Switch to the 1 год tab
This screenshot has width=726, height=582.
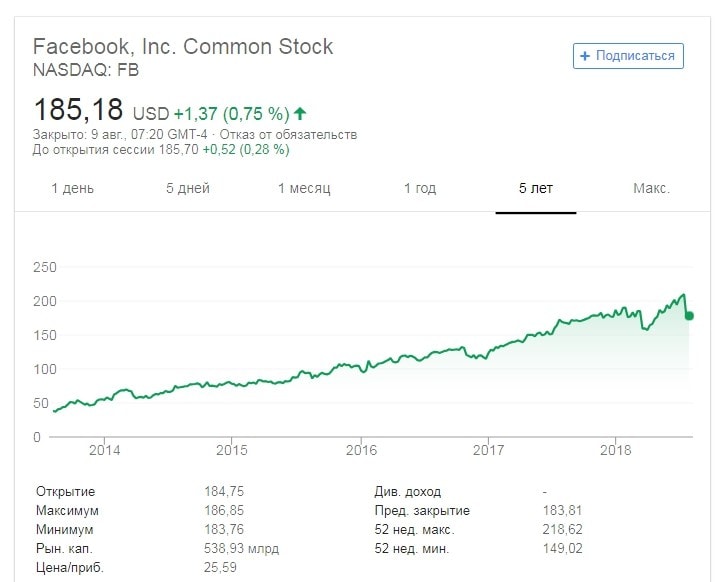tap(420, 188)
